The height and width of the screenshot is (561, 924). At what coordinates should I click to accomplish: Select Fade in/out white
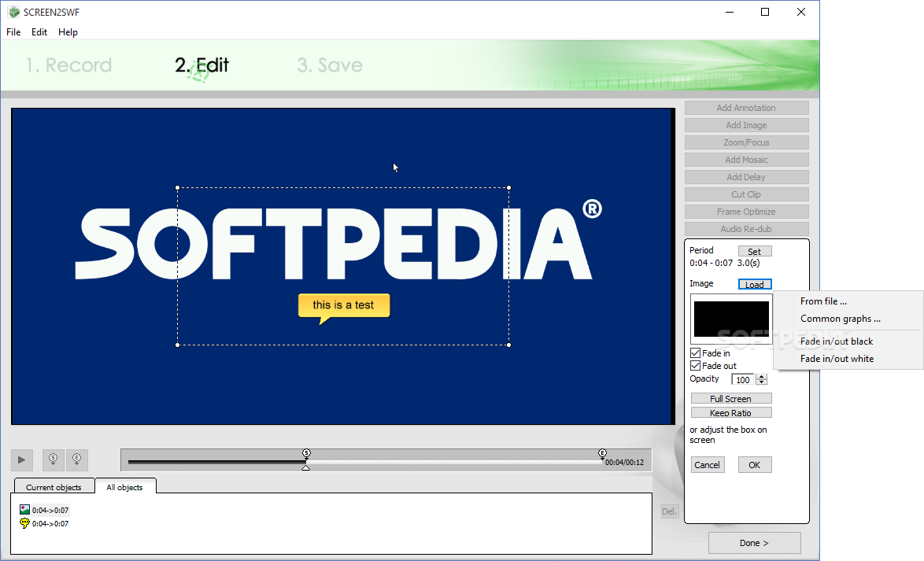(837, 359)
